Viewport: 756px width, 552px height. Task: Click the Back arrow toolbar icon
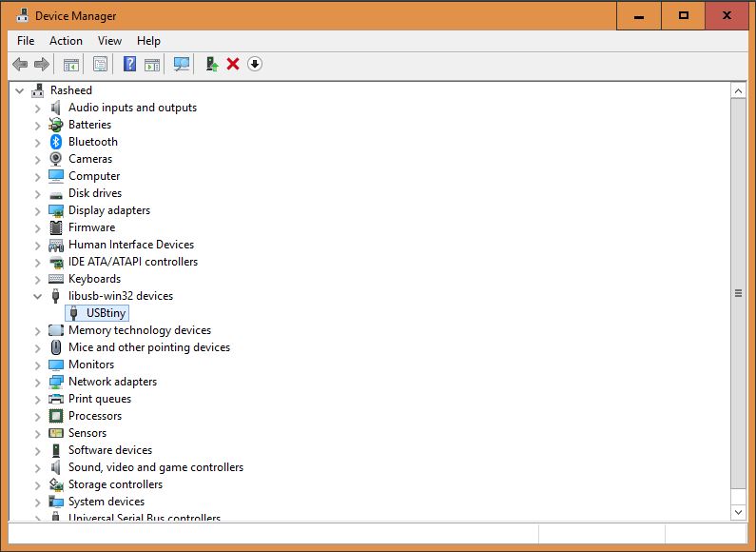[x=20, y=64]
